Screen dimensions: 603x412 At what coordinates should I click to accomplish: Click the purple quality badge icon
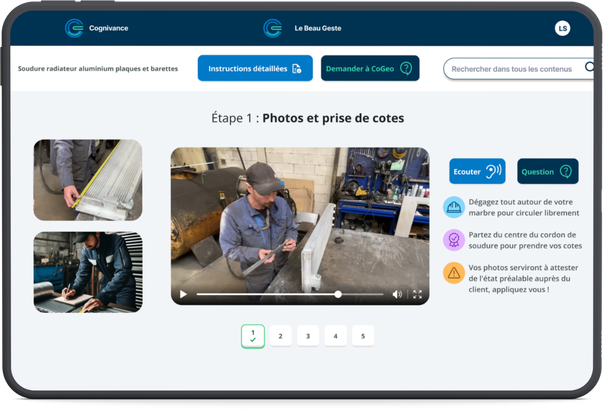(x=454, y=240)
